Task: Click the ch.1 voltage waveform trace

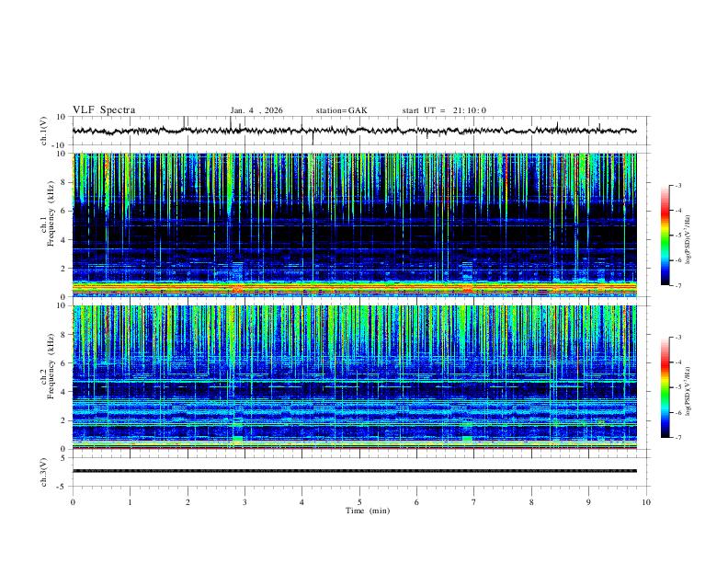Action: 354,131
